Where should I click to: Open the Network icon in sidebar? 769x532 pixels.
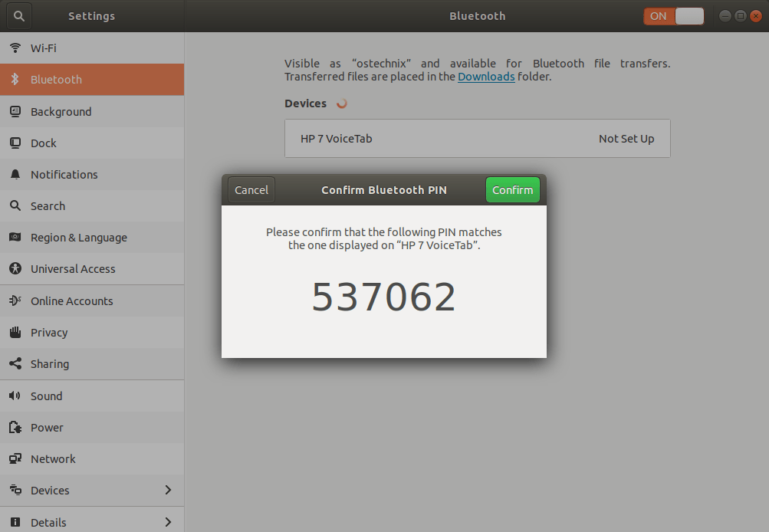pyautogui.click(x=15, y=458)
